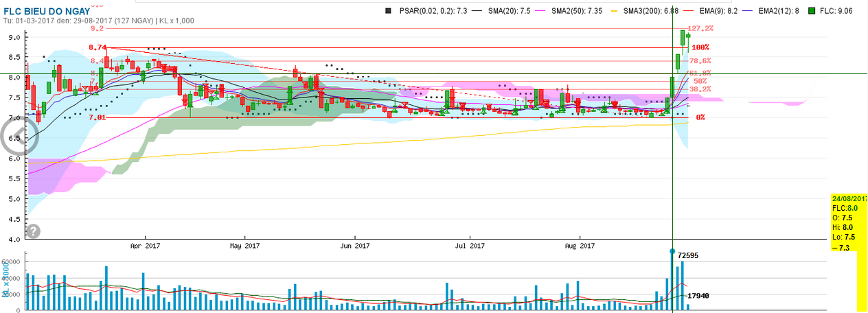Click the FLC:8.0 value in yellow tooltip

pyautogui.click(x=845, y=207)
